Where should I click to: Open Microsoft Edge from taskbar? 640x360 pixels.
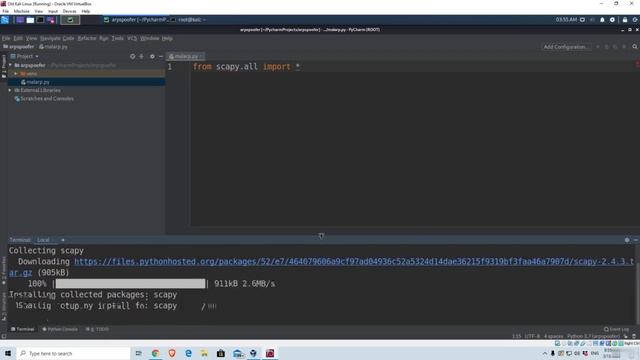pos(188,353)
